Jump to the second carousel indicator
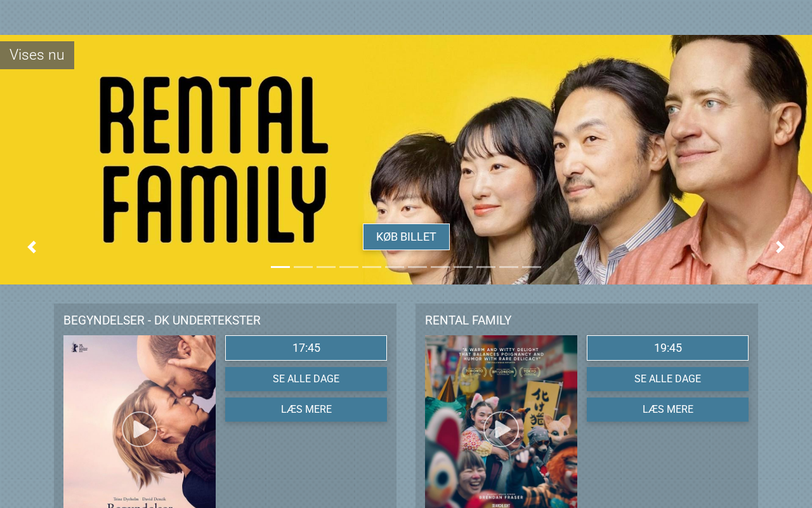 (303, 267)
